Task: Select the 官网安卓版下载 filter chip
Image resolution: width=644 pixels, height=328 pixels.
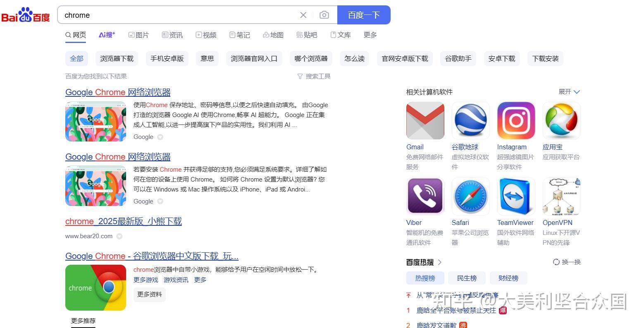Action: [405, 58]
